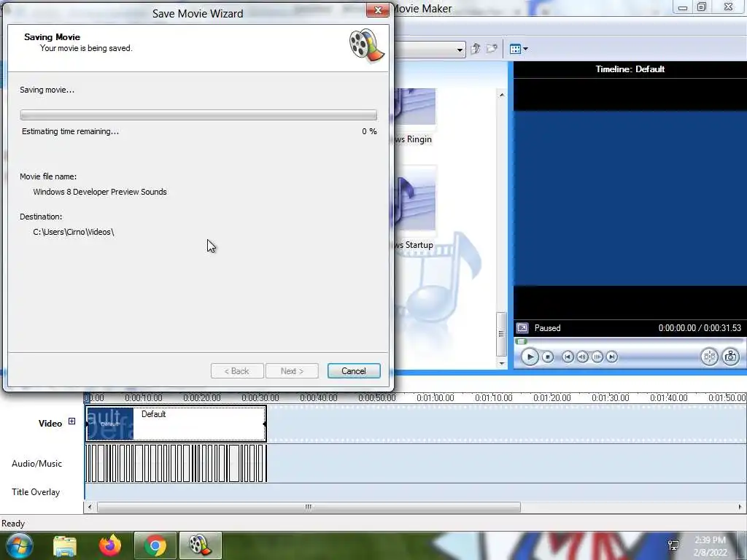Click the 0:01:00.00 mark on timeline ruler
Image resolution: width=747 pixels, height=560 pixels.
[x=435, y=397]
